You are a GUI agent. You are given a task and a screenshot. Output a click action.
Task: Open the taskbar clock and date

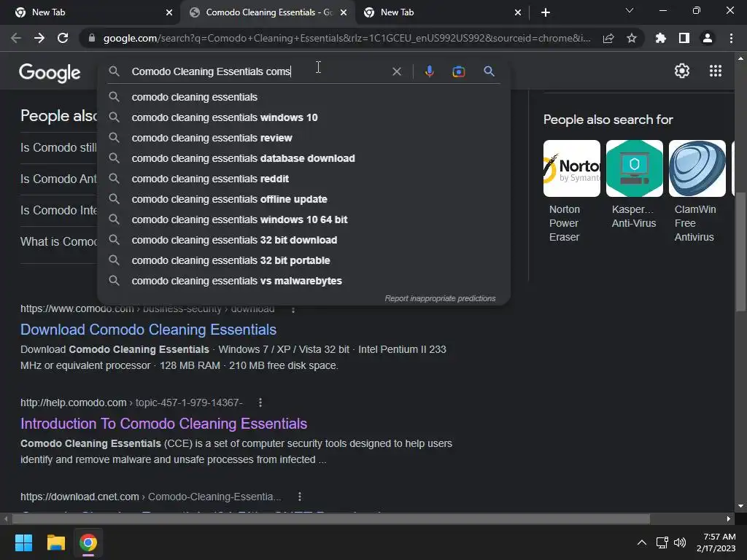pyautogui.click(x=716, y=542)
